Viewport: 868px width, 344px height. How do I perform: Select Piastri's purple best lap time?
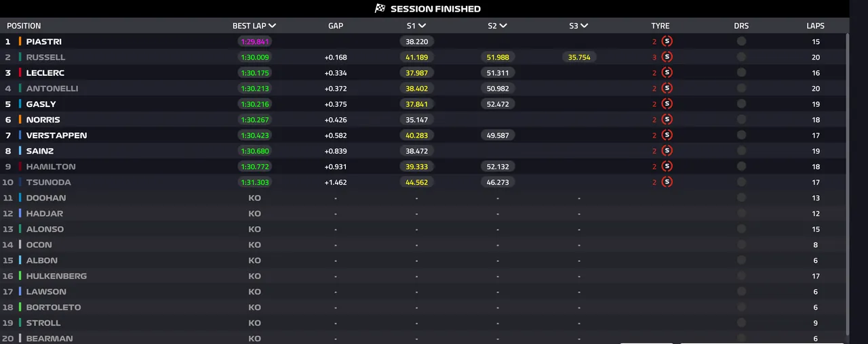point(255,41)
